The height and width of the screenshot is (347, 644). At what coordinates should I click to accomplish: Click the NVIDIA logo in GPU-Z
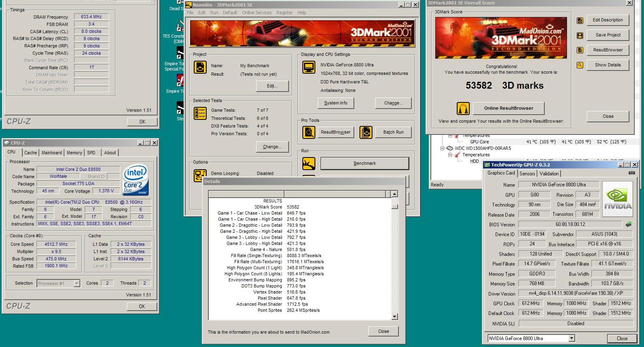tap(617, 199)
